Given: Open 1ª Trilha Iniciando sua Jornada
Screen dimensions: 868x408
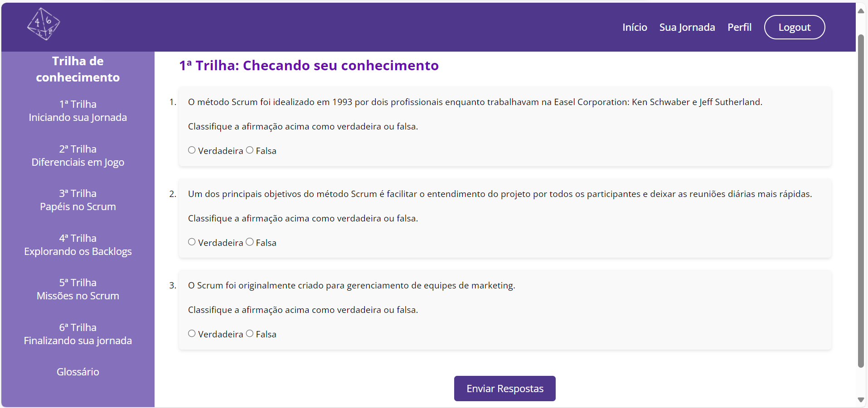Looking at the screenshot, I should pos(78,111).
